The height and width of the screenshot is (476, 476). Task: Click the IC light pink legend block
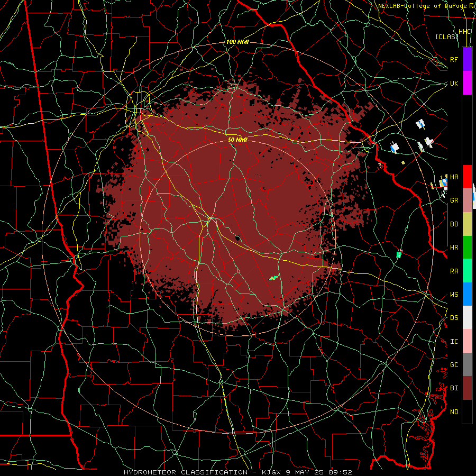click(467, 341)
